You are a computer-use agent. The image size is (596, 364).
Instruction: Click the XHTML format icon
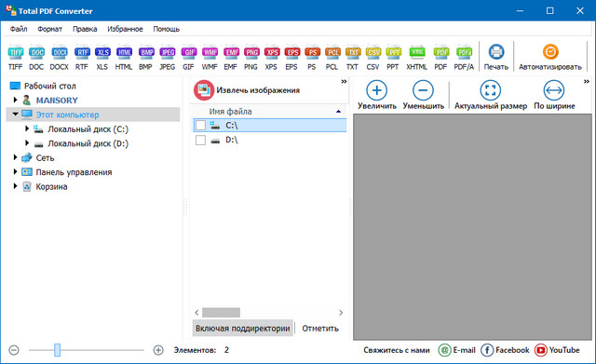tap(417, 52)
